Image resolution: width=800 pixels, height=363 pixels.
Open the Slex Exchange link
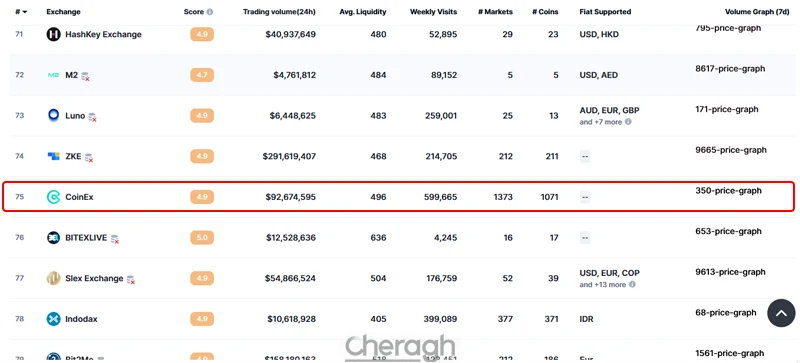pos(94,278)
